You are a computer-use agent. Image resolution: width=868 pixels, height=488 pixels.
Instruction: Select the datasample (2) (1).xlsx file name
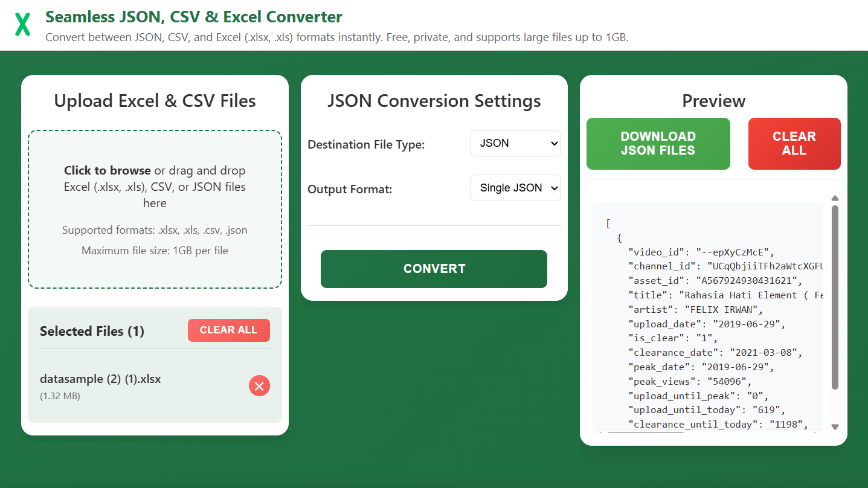click(x=100, y=379)
